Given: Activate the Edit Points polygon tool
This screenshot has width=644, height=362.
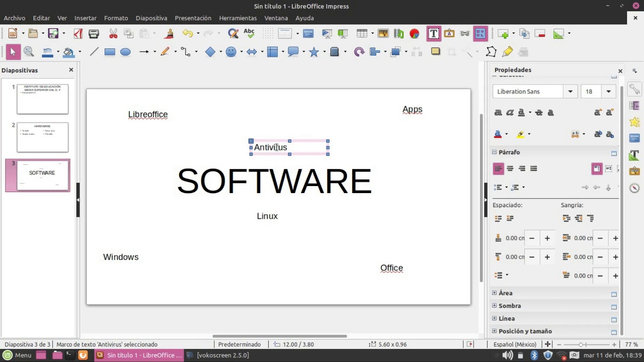Looking at the screenshot, I should [491, 52].
